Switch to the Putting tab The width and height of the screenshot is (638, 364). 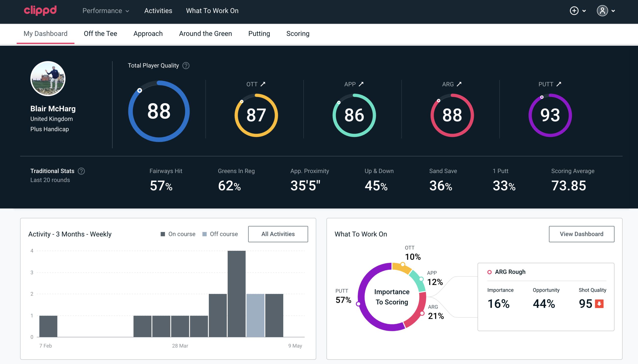[x=259, y=33]
